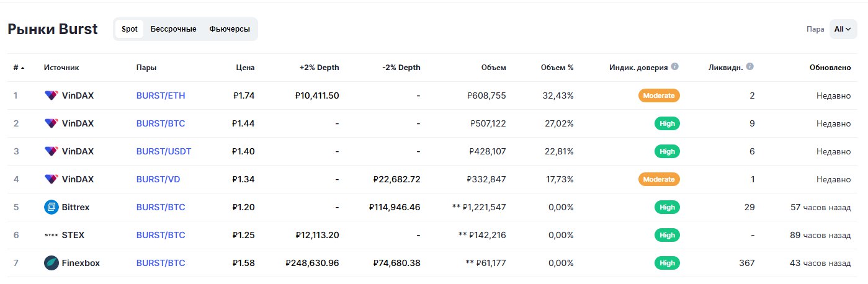868x284 pixels.
Task: Click the VinDAX logo in the BURST/ETH row
Action: coord(51,95)
